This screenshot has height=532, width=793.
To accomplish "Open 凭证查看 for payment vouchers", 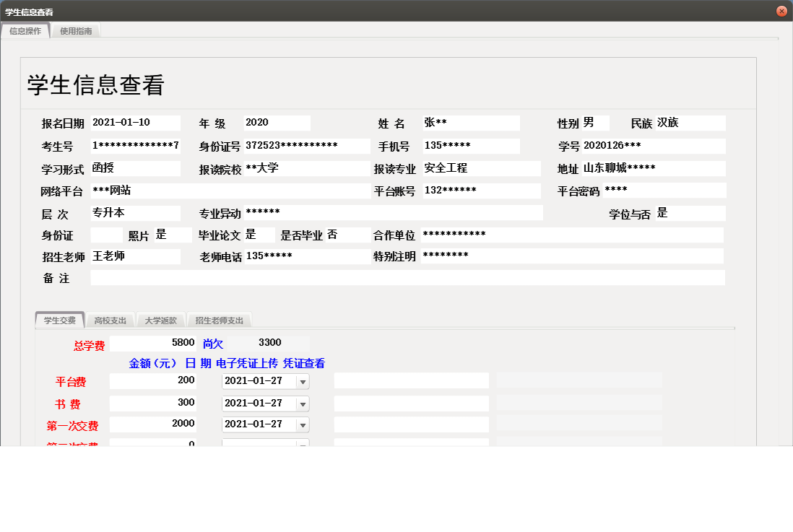I will (307, 363).
